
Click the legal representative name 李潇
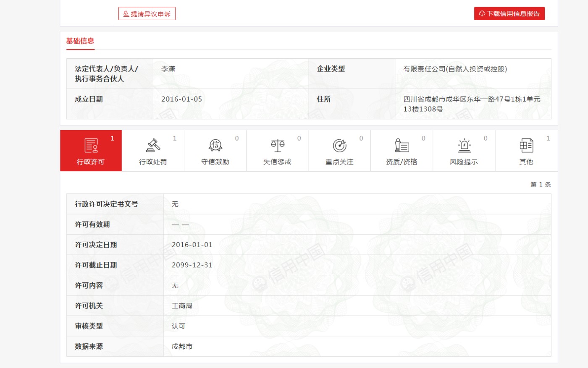point(168,69)
